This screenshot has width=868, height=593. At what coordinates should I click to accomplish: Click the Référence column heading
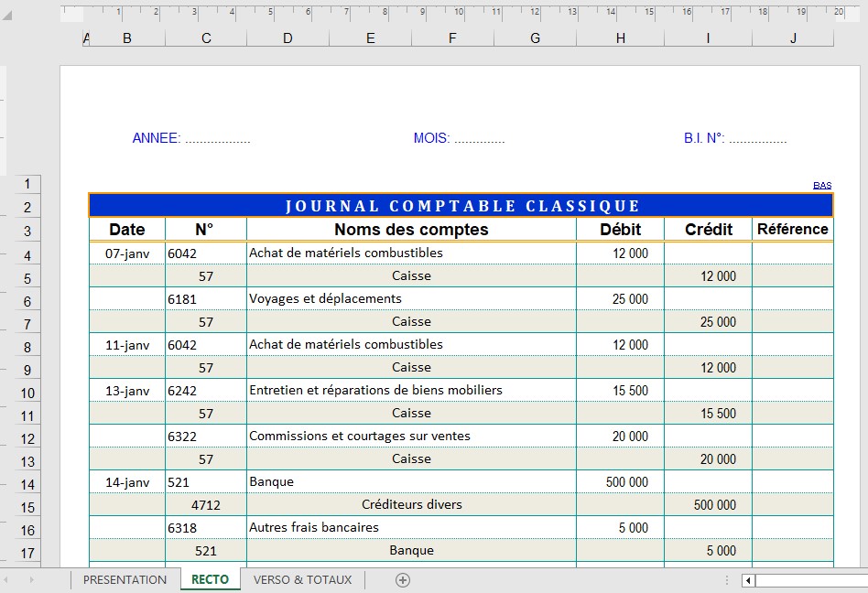coord(793,229)
